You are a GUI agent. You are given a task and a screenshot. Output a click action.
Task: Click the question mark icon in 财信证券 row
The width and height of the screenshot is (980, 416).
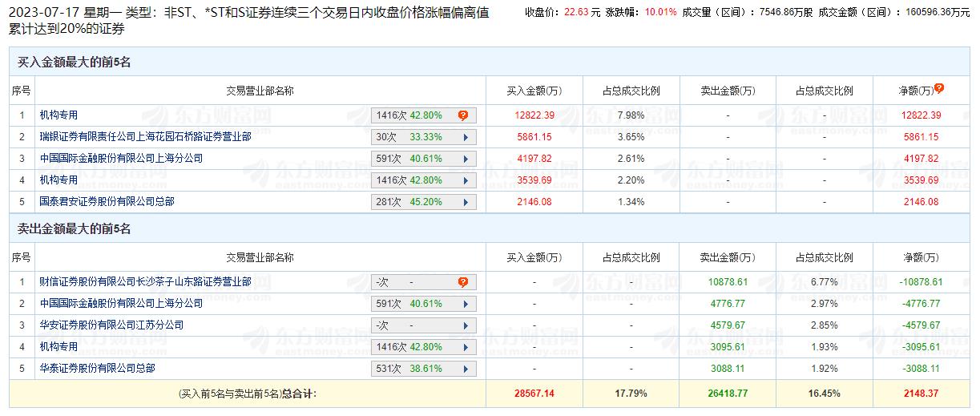(463, 282)
